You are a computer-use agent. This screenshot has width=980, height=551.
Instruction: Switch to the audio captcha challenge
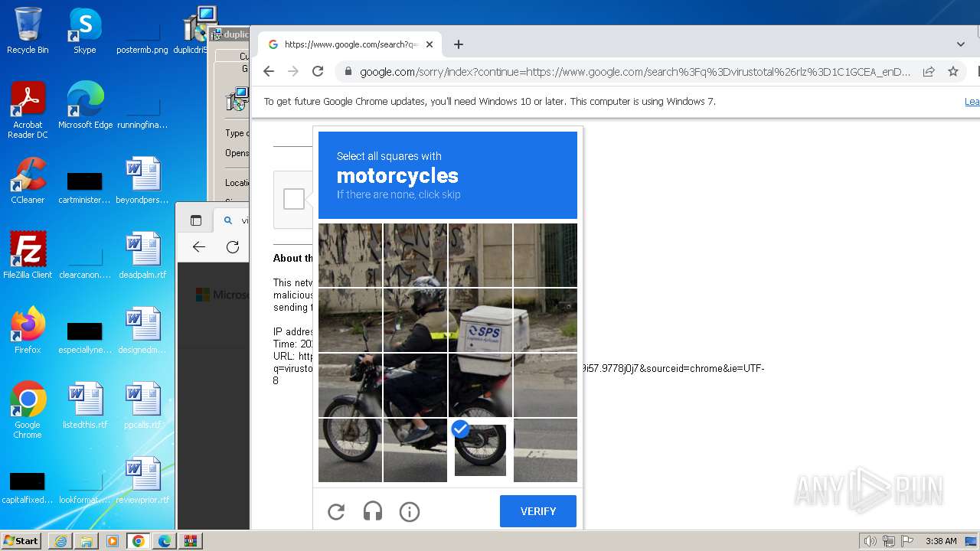point(373,511)
